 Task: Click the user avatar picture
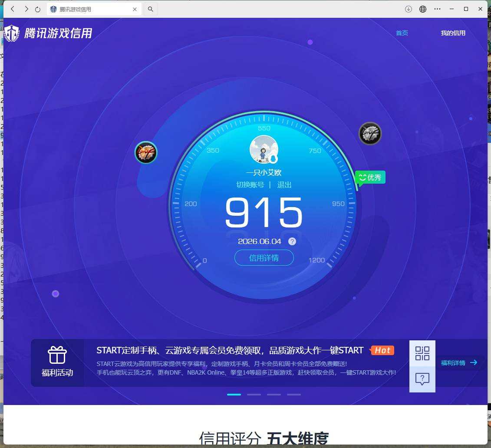pos(264,149)
